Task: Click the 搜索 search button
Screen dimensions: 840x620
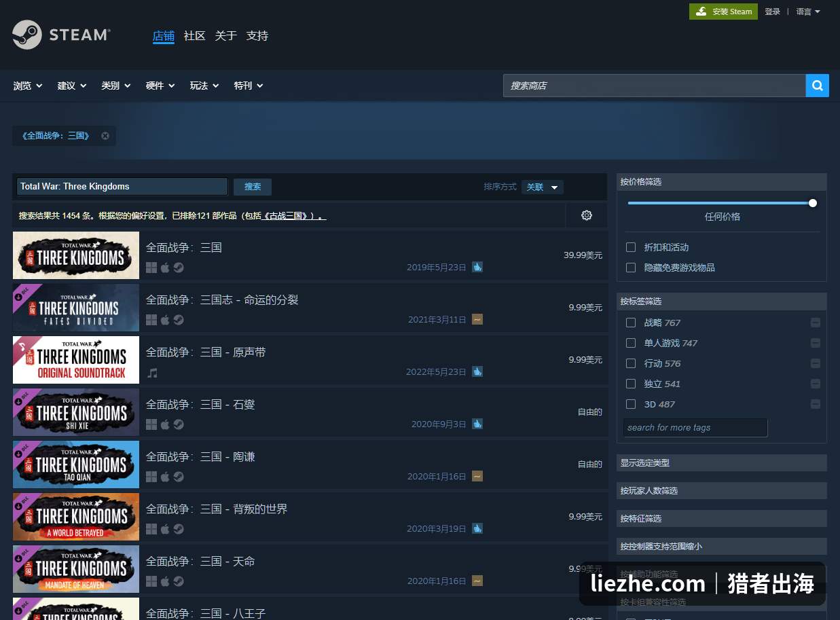Action: click(x=253, y=187)
